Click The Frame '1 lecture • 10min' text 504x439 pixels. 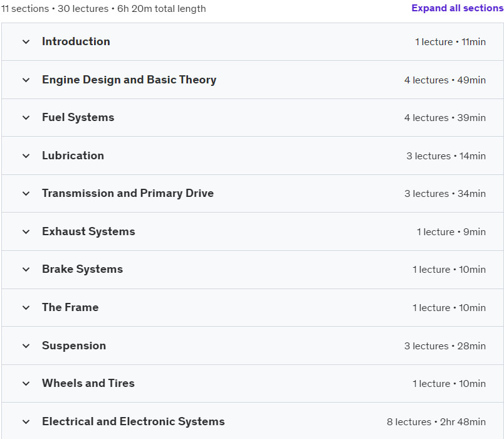449,308
